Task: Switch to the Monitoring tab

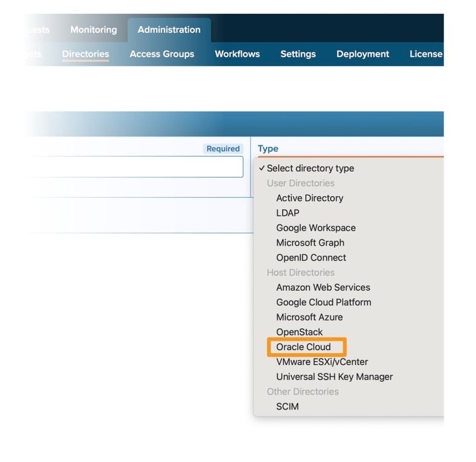Action: 93,29
